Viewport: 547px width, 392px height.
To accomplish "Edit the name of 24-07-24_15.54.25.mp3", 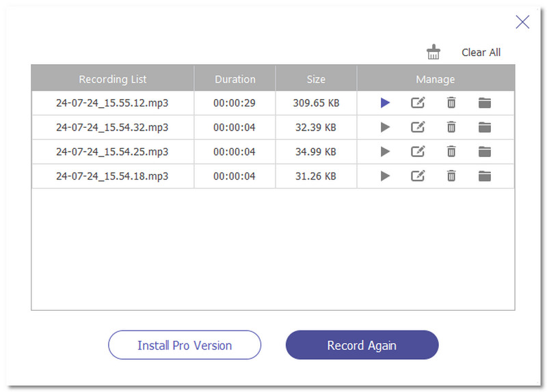I will 418,152.
